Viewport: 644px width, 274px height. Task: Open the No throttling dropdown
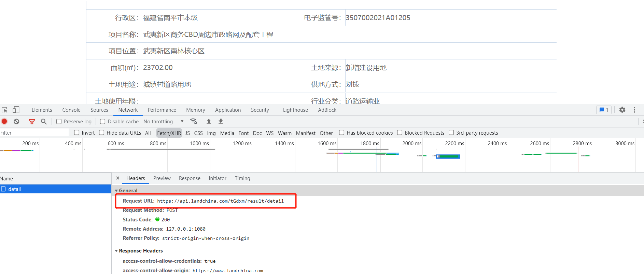[164, 122]
